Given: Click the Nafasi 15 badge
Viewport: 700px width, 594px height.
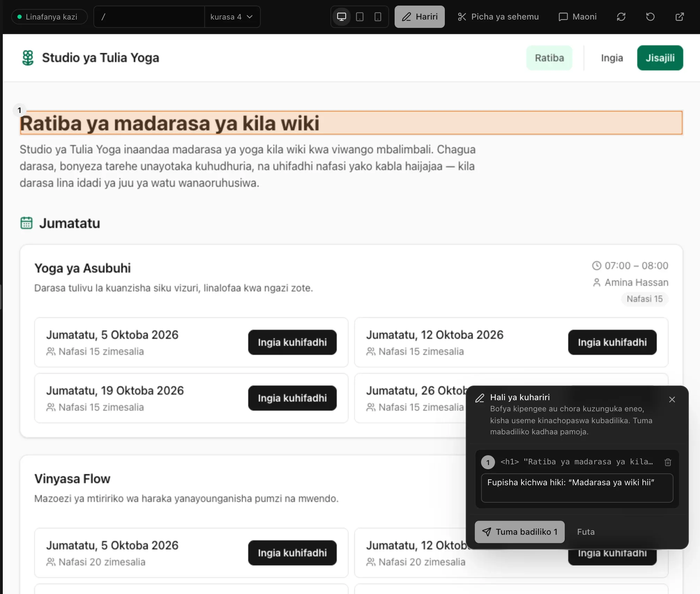Looking at the screenshot, I should pos(645,299).
